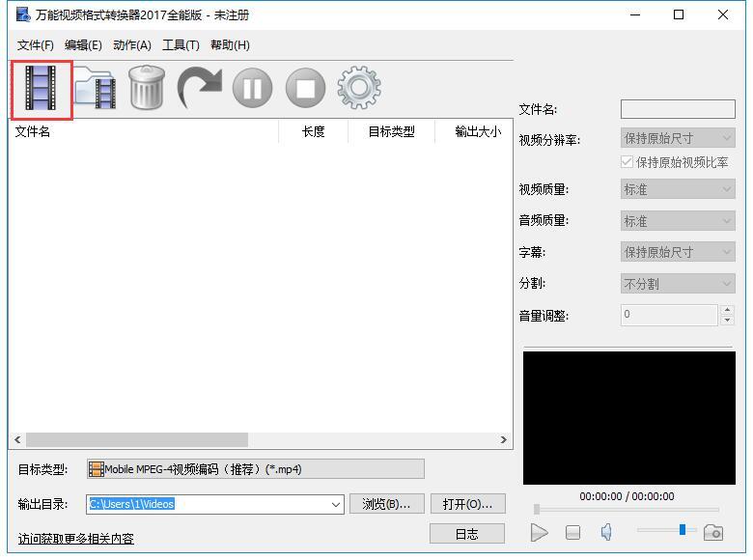The height and width of the screenshot is (560, 753).
Task: Click the 音量调整 value field
Action: point(669,315)
